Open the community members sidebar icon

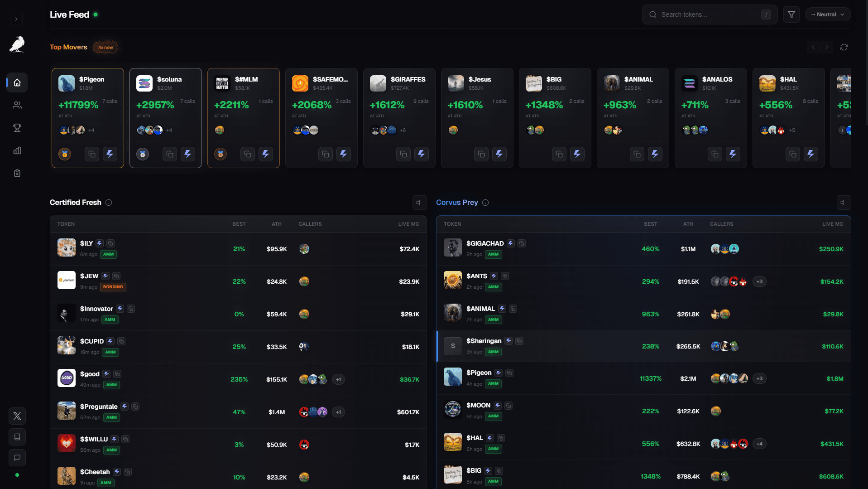[17, 105]
